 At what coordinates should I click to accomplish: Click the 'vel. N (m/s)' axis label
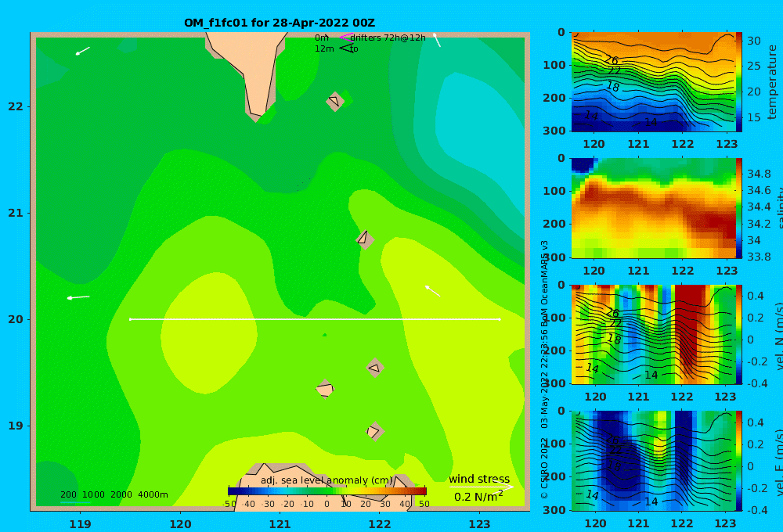pyautogui.click(x=778, y=336)
